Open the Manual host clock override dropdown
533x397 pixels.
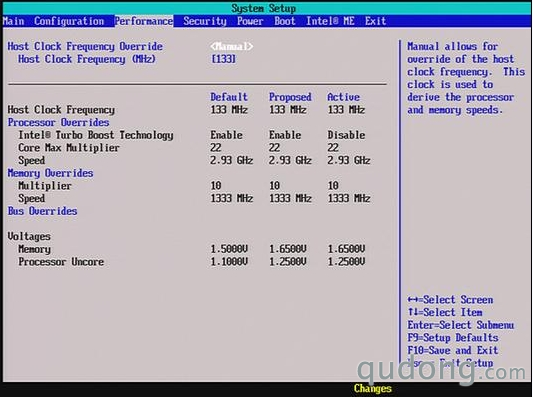231,46
